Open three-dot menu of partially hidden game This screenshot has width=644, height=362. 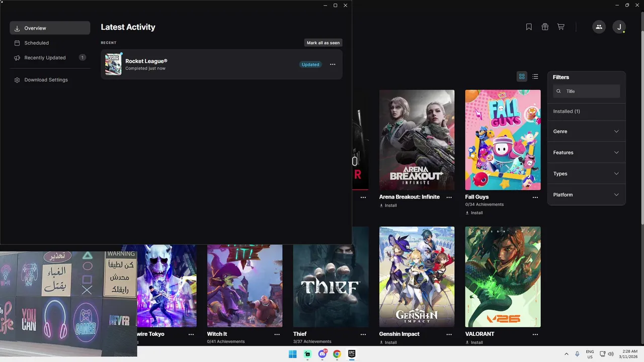363,198
